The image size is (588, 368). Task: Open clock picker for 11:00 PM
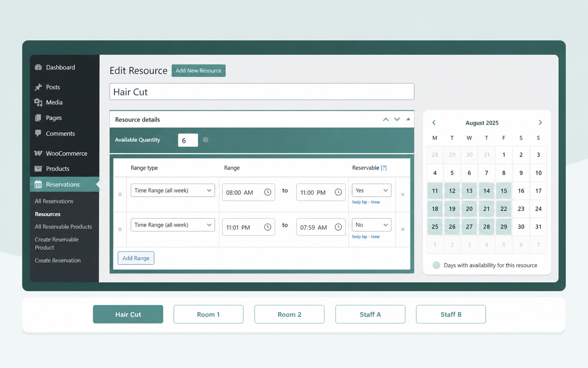pos(338,192)
